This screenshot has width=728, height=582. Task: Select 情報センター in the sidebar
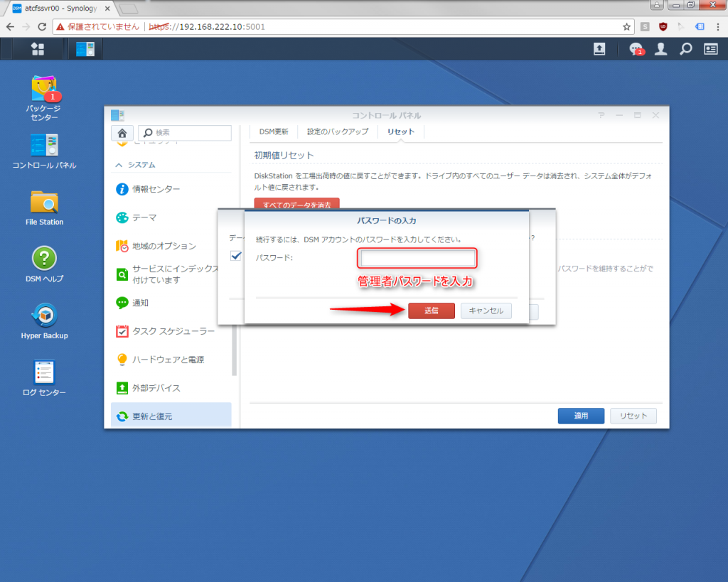(x=156, y=189)
